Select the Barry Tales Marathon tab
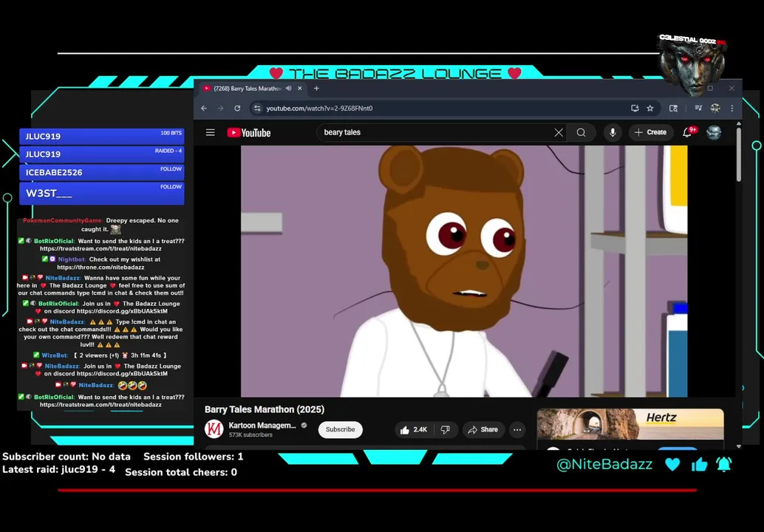The width and height of the screenshot is (764, 532). pos(246,88)
